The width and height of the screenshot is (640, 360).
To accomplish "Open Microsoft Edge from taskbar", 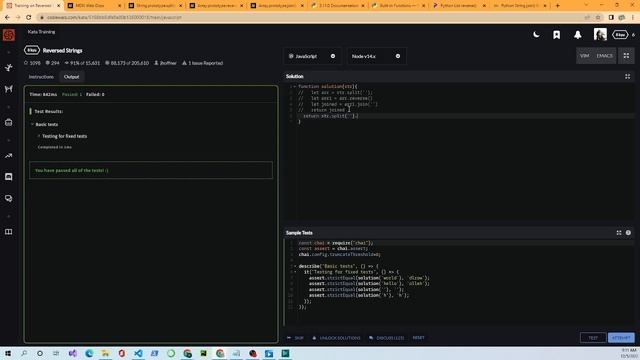I will click(x=89, y=353).
